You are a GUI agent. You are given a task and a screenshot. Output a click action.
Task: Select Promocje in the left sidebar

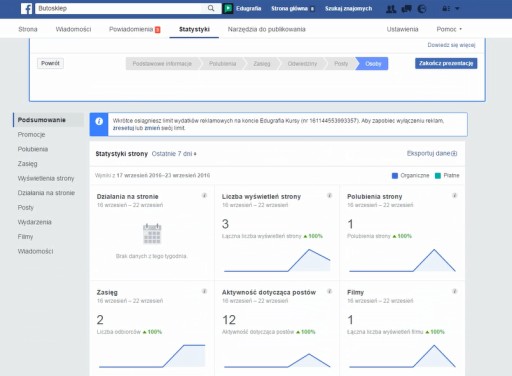(31, 135)
